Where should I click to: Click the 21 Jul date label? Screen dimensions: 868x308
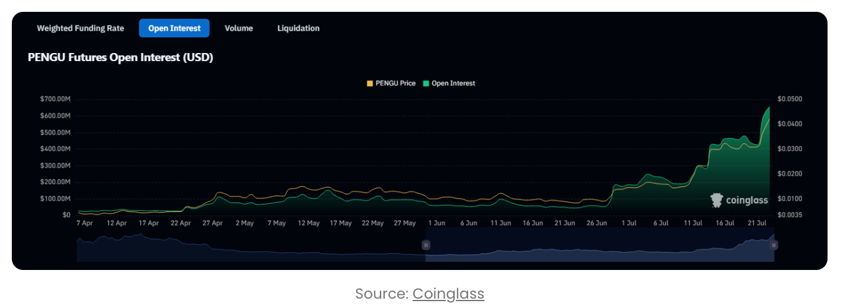point(757,223)
